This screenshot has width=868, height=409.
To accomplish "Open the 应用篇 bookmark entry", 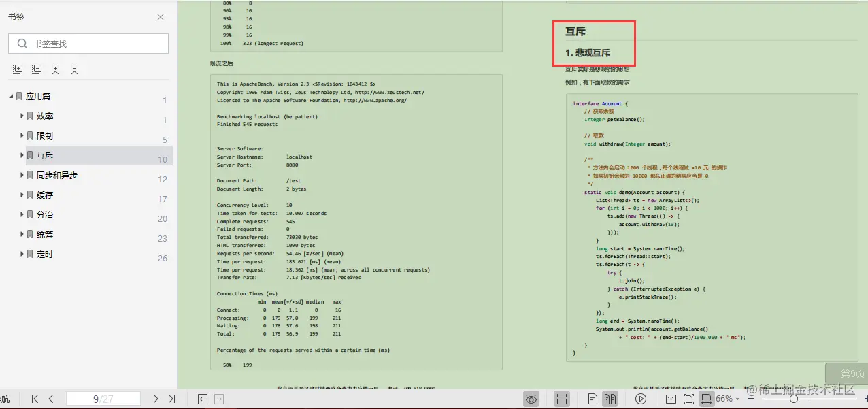I will 38,97.
